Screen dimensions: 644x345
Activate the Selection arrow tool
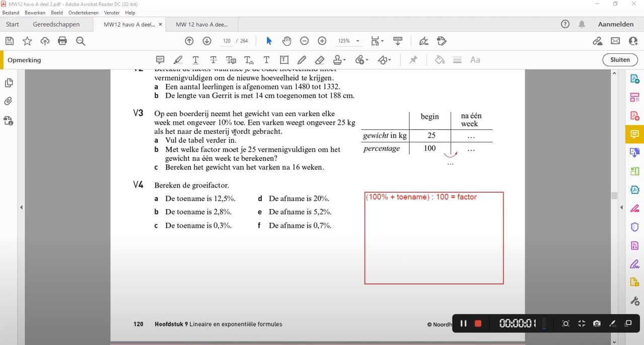[x=269, y=41]
